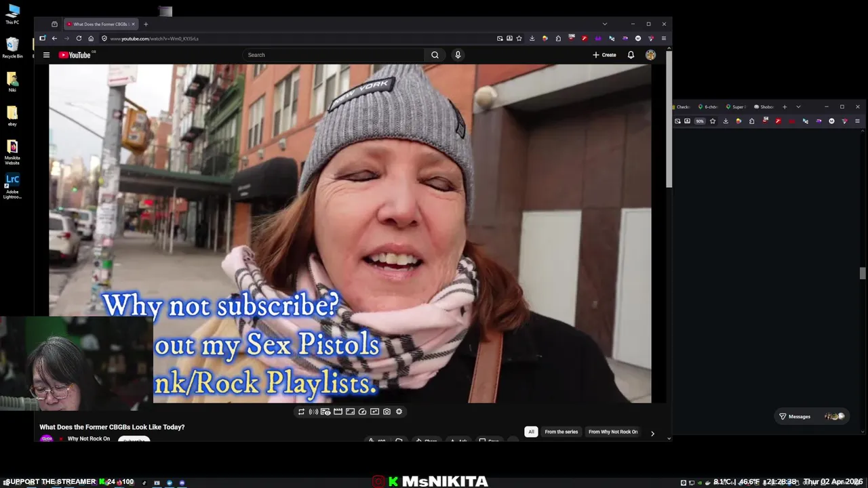Close the 'What Does the Former CBGBs' tab
Screen dimensions: 868x488
coord(133,24)
